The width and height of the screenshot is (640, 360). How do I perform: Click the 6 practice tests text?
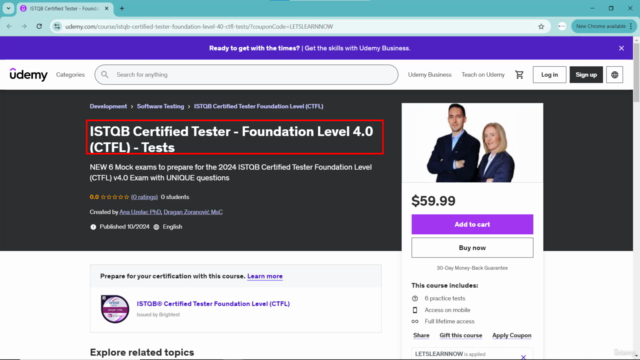[445, 298]
